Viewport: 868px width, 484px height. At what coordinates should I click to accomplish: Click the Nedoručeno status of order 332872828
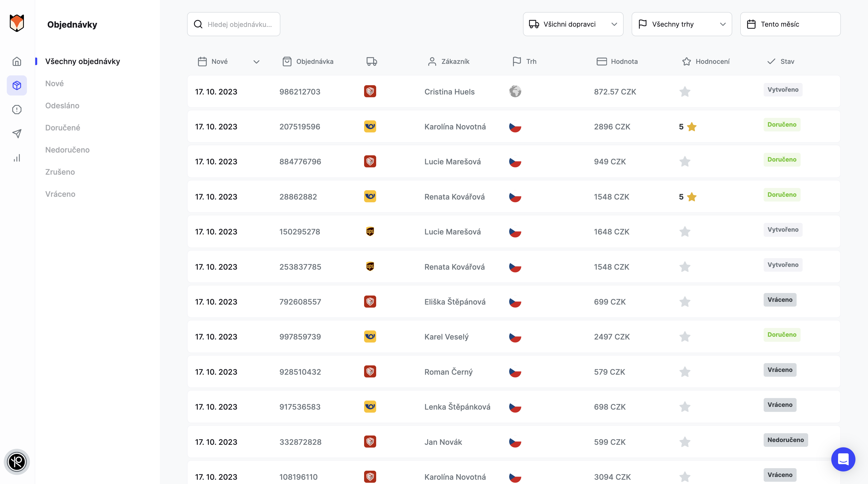786,440
